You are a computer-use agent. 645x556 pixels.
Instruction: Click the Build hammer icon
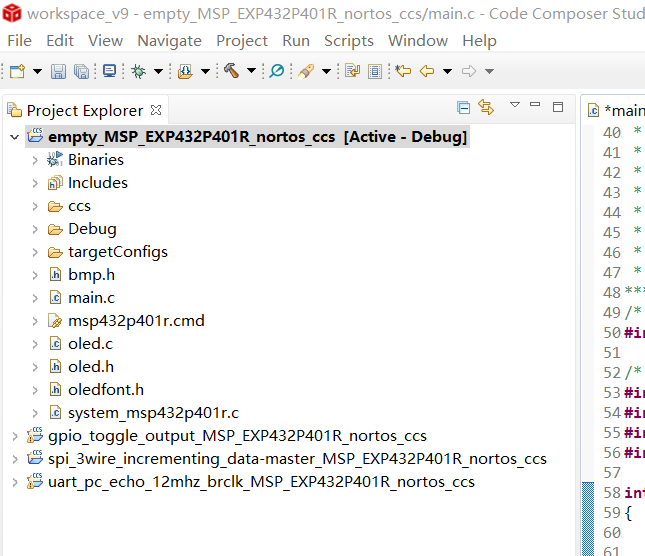(232, 71)
